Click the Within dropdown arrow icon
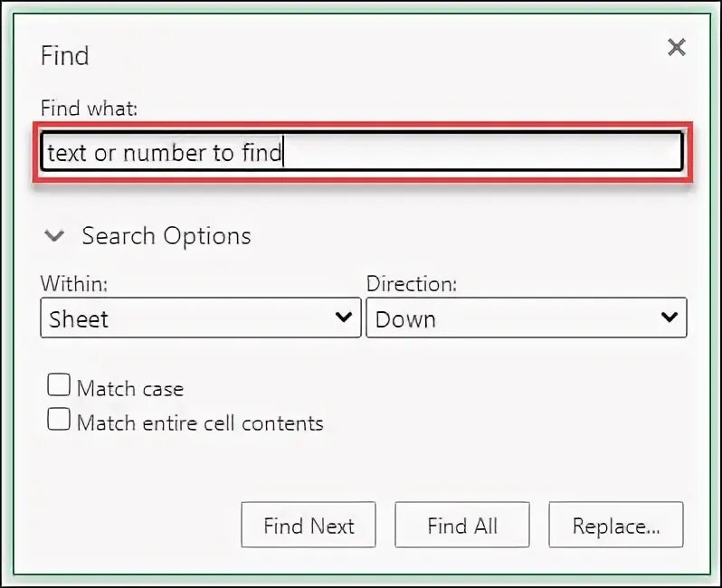This screenshot has height=588, width=722. click(x=344, y=318)
